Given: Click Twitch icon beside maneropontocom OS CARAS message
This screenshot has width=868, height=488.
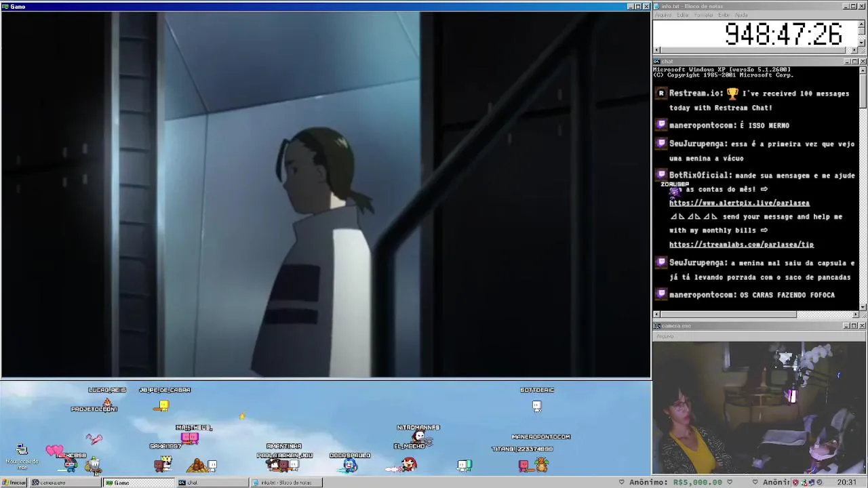Looking at the screenshot, I should click(662, 294).
